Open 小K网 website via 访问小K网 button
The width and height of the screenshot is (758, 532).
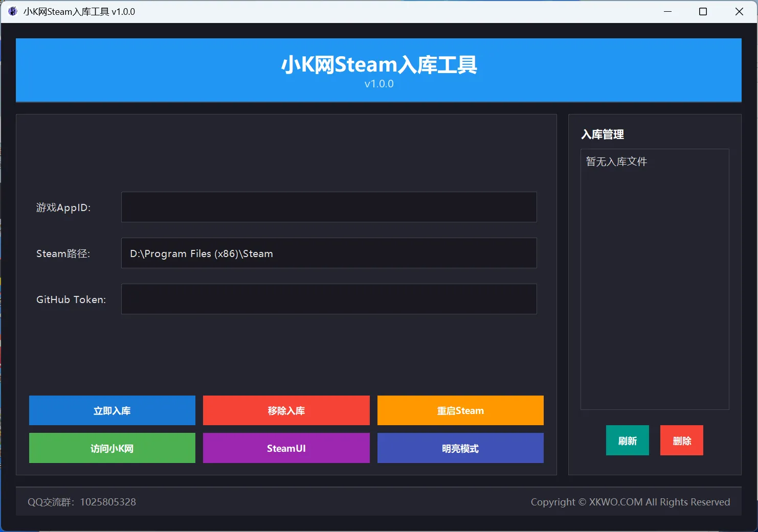[112, 448]
